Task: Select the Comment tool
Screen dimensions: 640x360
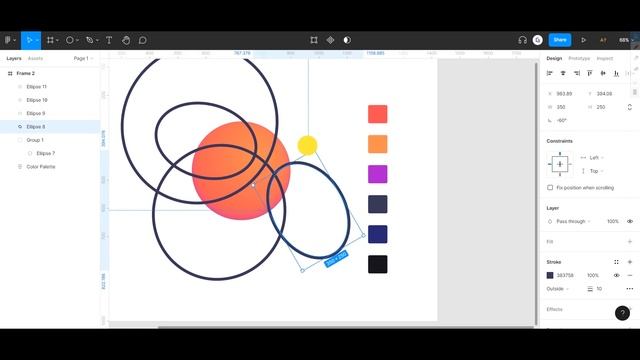Action: (142, 40)
